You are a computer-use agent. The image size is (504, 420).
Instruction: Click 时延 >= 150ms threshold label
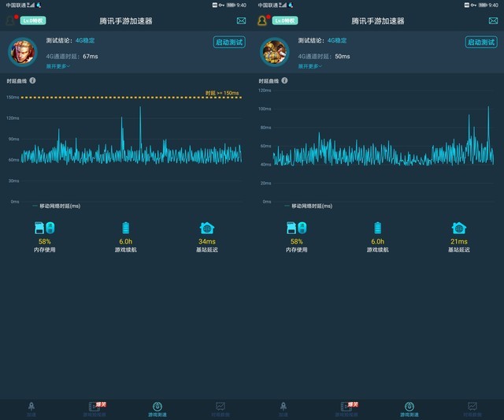222,93
